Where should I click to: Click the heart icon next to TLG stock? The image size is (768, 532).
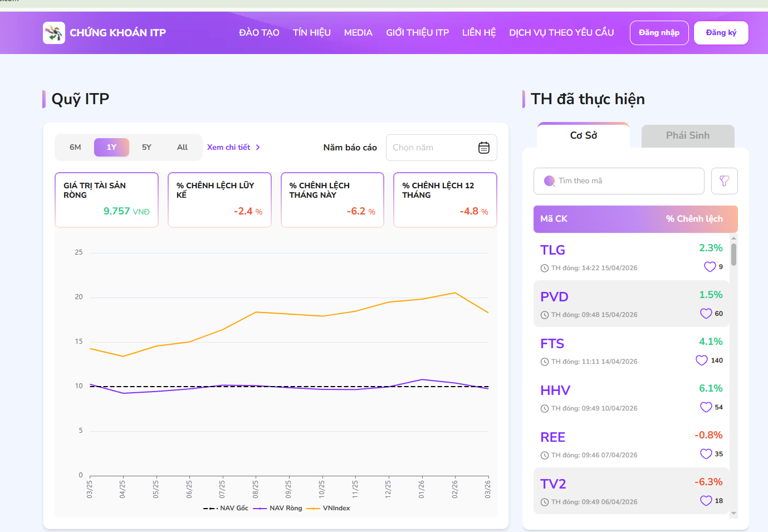(x=708, y=267)
